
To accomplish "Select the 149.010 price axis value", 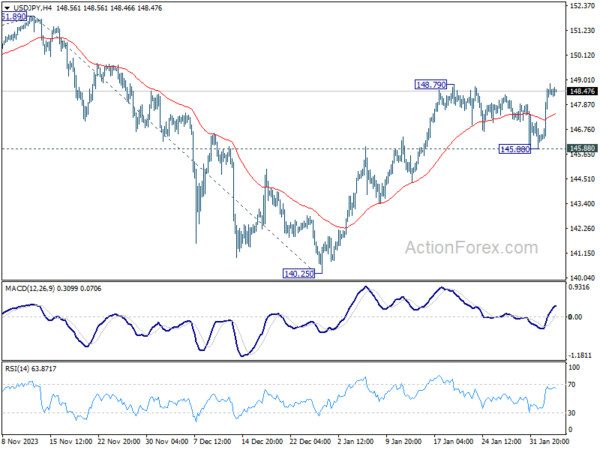I will click(582, 80).
